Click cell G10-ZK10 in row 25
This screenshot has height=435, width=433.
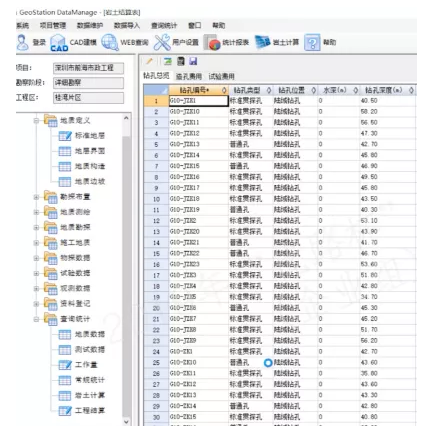click(199, 363)
